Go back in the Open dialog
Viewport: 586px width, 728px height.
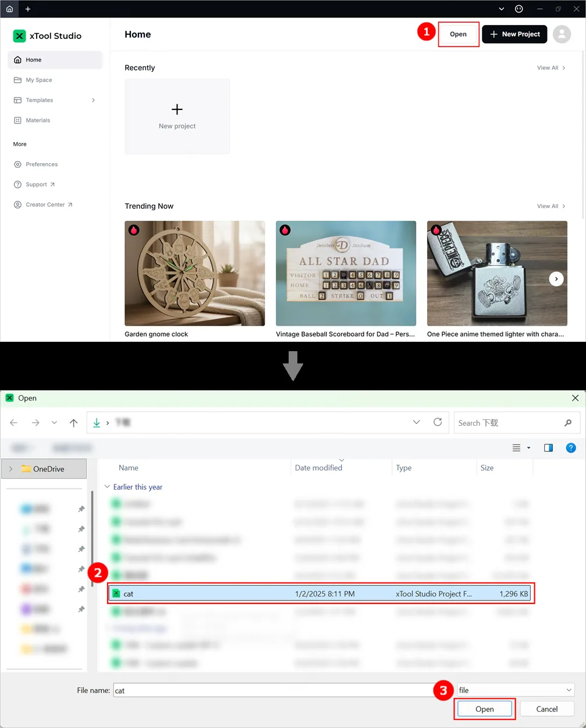point(13,423)
